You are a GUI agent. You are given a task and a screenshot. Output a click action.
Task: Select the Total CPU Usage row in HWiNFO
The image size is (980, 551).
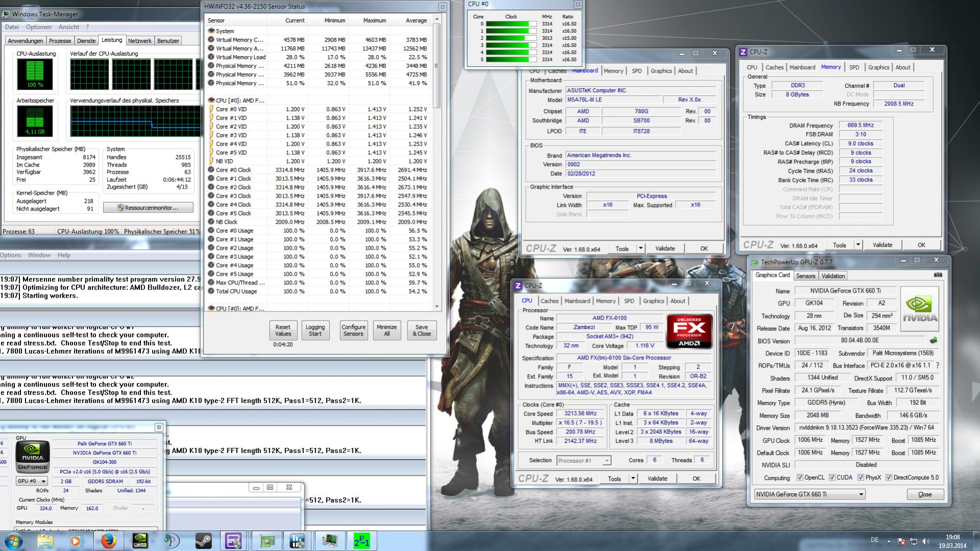[319, 292]
